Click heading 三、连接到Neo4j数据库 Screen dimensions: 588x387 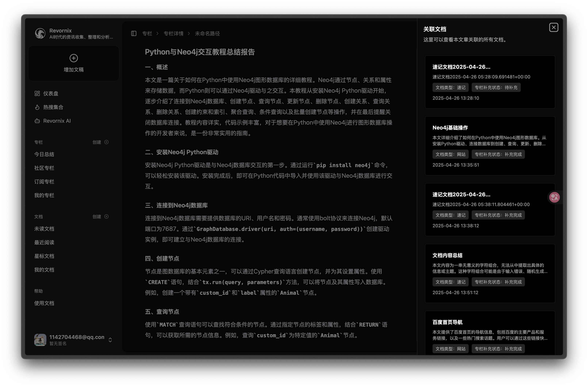tap(176, 206)
